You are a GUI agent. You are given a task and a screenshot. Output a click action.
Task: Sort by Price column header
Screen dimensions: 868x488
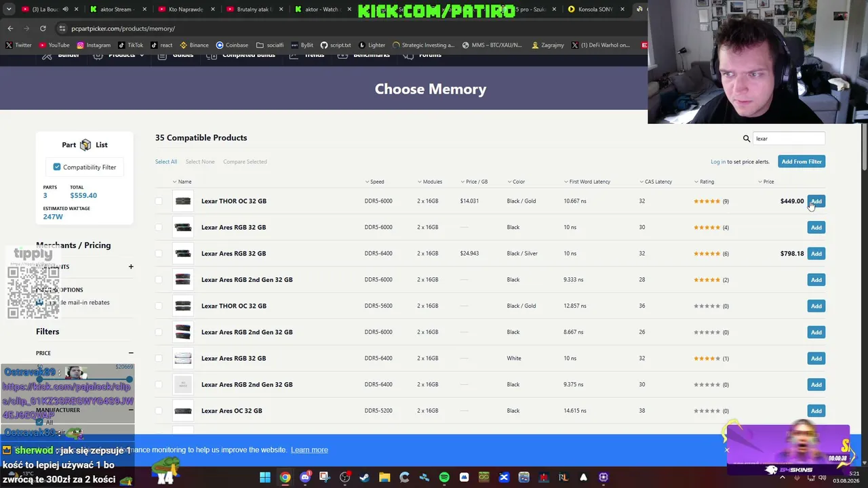click(766, 182)
